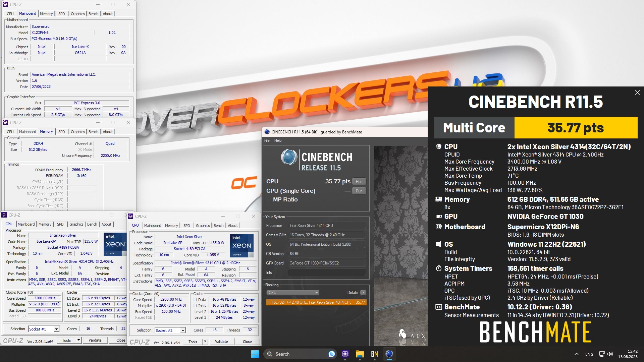Image resolution: width=644 pixels, height=362 pixels.
Task: Open BenchMate taskbar icon
Action: [375, 354]
